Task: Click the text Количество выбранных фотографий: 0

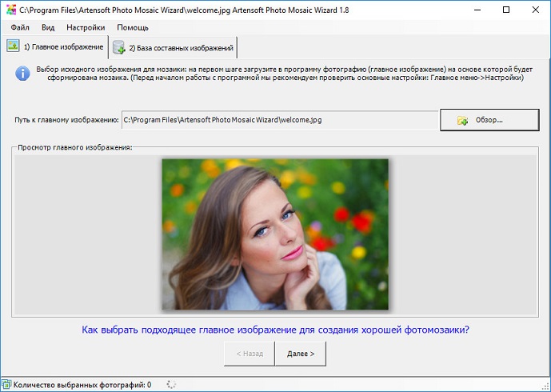Action: (82, 385)
